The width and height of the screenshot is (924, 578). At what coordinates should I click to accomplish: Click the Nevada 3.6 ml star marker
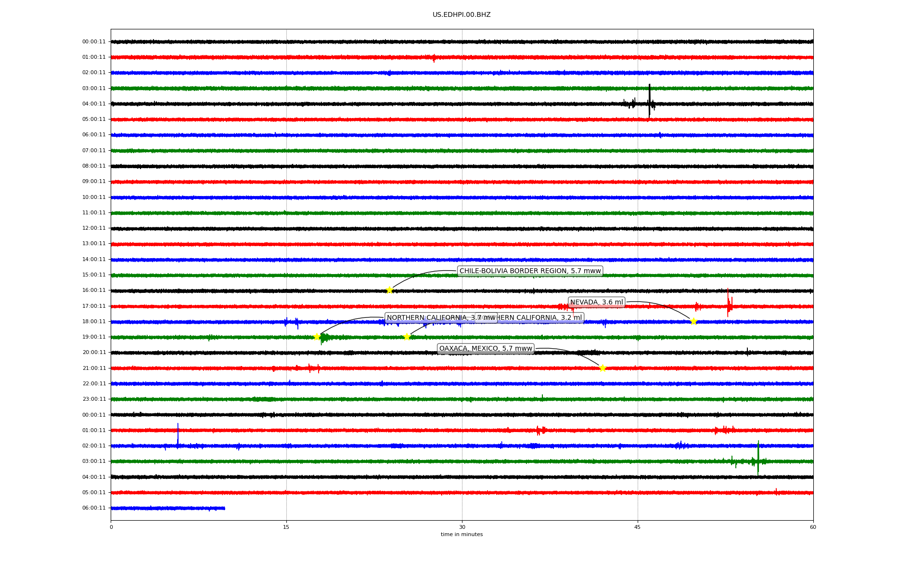point(693,321)
